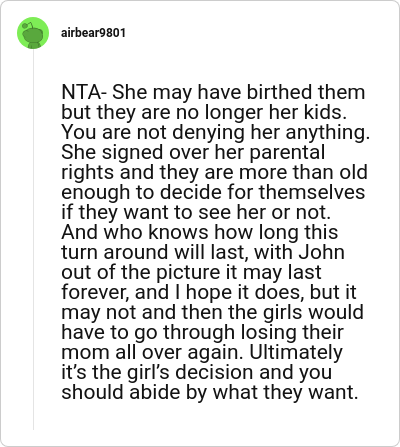Image resolution: width=400 pixels, height=447 pixels.
Task: Click the "NTA-" verdict at the comment start
Action: 84,92
